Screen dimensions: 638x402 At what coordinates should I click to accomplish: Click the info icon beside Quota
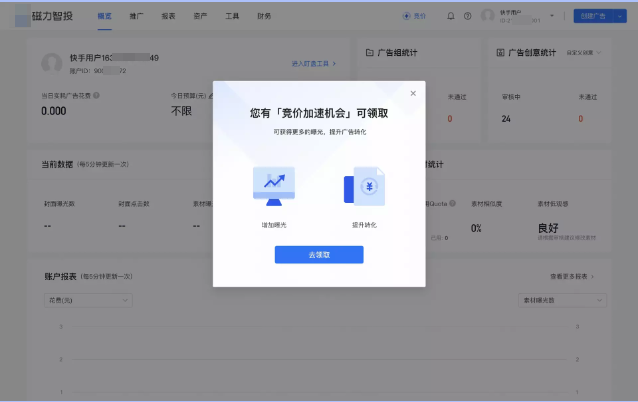[x=452, y=203]
